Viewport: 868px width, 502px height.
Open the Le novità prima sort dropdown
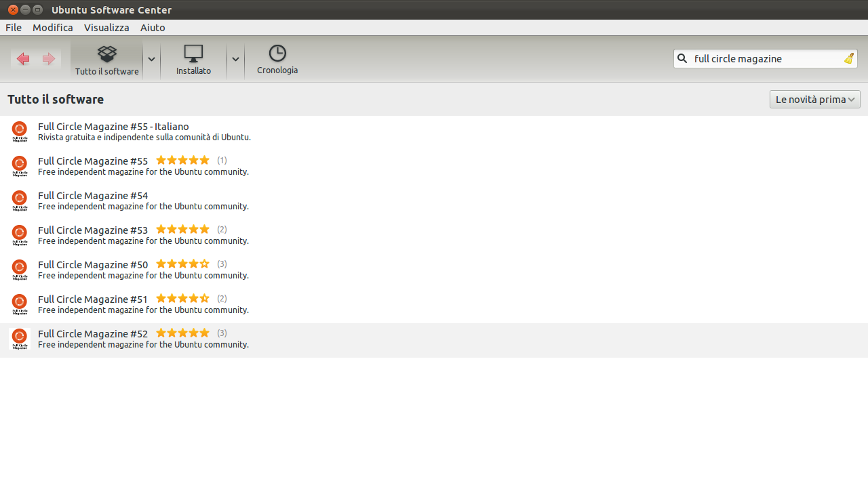[814, 100]
